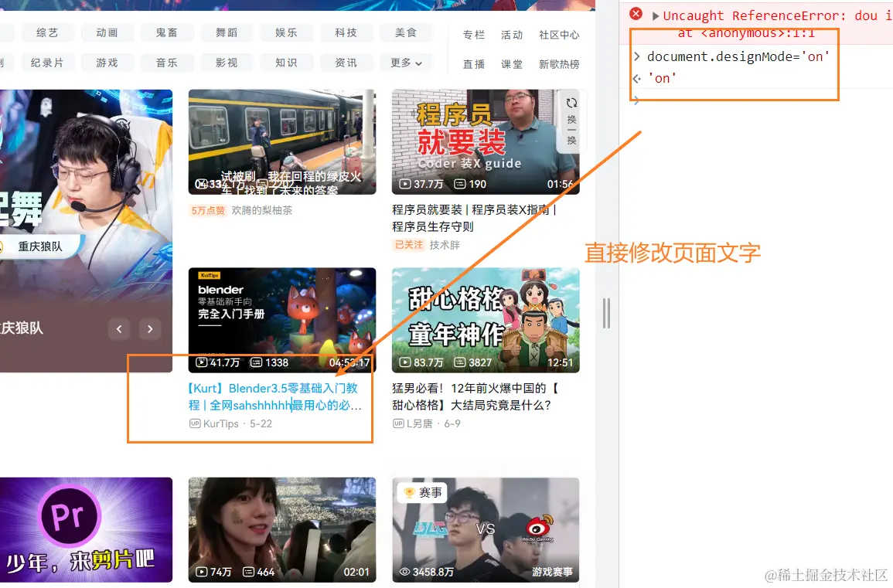The width and height of the screenshot is (893, 588).
Task: Open the 综艺 category
Action: click(x=47, y=32)
